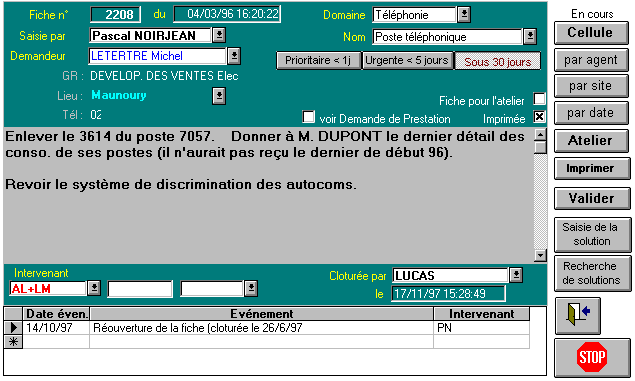This screenshot has height=381, width=635.
Task: Click the Téléphonie Domaine field
Action: pos(414,15)
